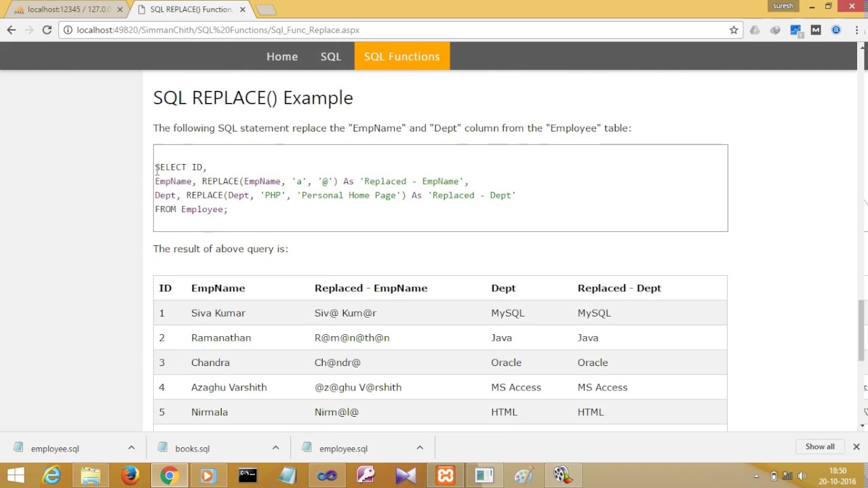Show hidden system tray icons
This screenshot has width=868, height=488.
pos(757,475)
